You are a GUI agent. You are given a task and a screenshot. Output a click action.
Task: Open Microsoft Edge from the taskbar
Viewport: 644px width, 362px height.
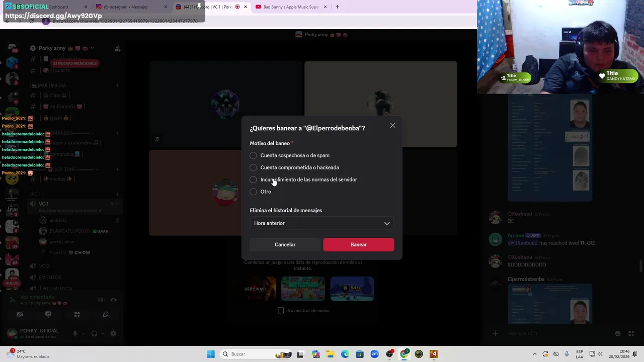click(345, 354)
